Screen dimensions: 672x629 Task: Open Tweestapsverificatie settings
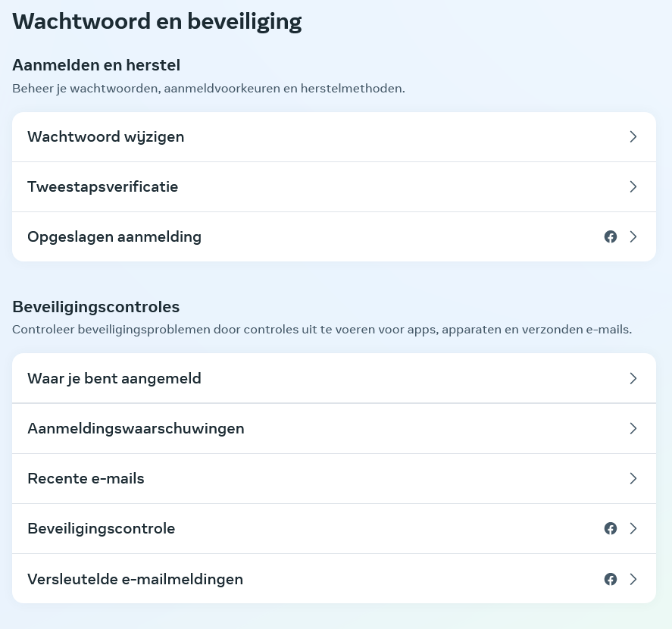334,187
